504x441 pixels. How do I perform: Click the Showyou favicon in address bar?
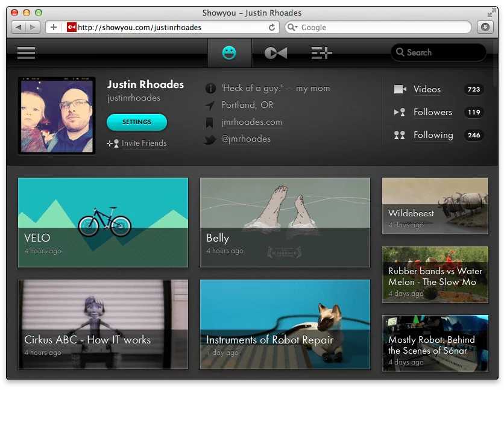[71, 27]
